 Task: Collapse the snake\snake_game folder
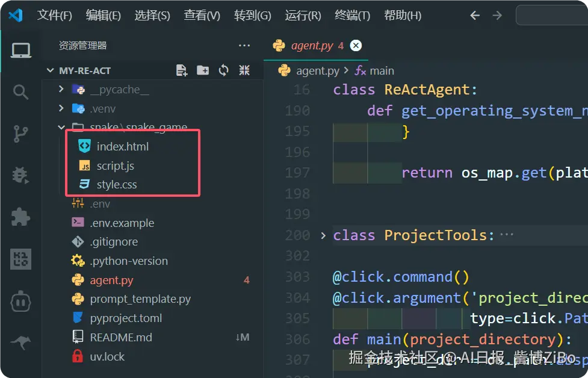coord(61,127)
